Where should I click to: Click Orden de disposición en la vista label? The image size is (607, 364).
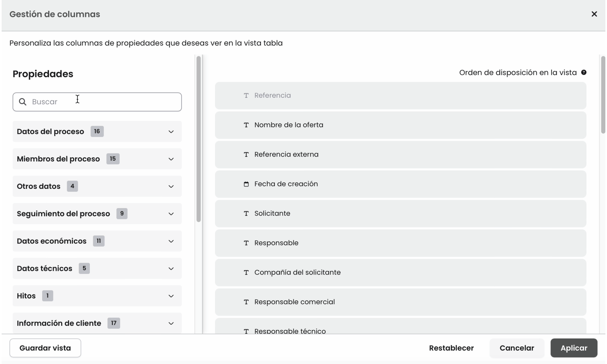point(518,73)
